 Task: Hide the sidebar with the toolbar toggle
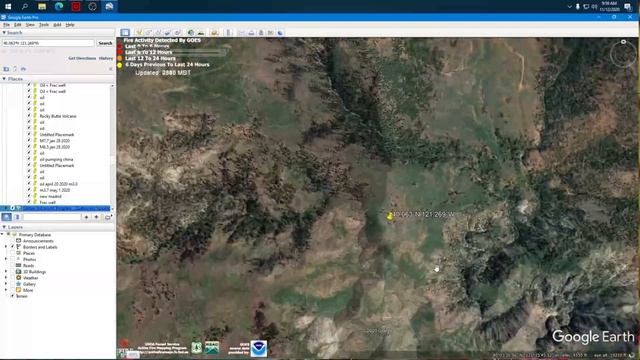pyautogui.click(x=125, y=32)
